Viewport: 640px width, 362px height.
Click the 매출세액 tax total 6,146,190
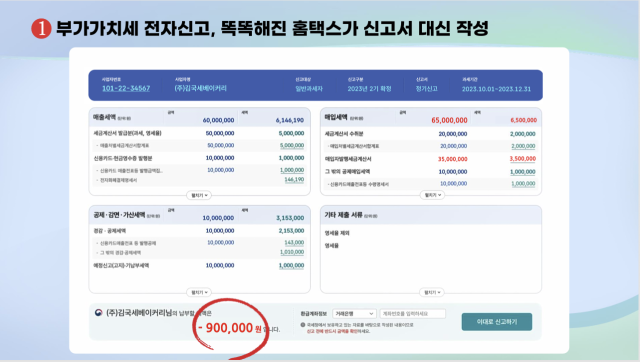(290, 120)
